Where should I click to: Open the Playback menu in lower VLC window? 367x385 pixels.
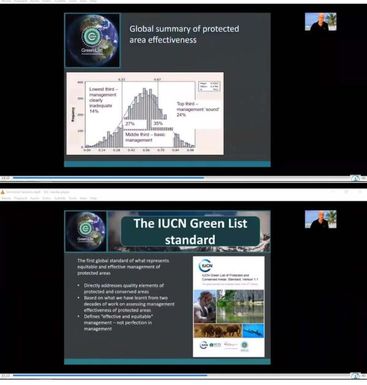click(21, 198)
